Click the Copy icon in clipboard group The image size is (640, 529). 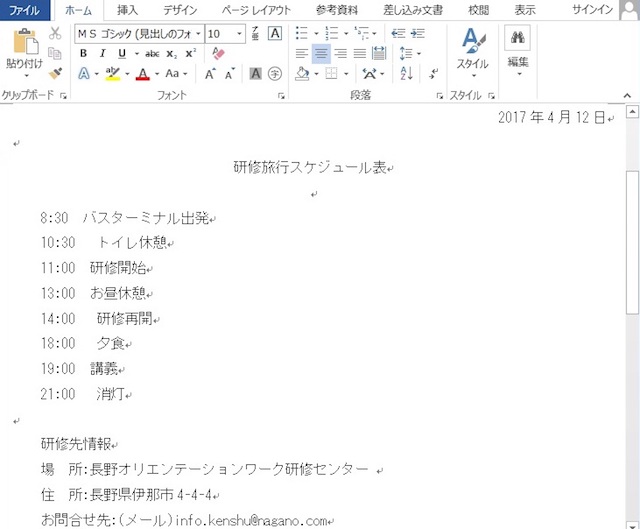pos(55,53)
